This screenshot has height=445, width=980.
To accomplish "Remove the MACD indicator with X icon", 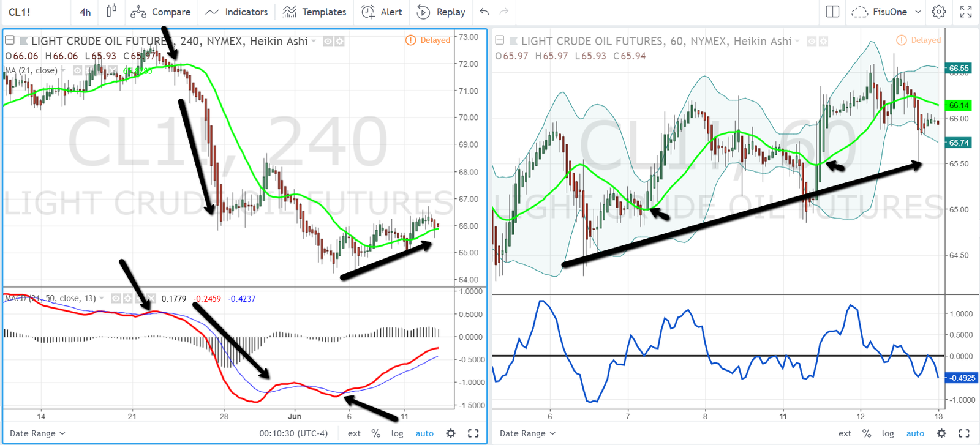I will tap(151, 299).
